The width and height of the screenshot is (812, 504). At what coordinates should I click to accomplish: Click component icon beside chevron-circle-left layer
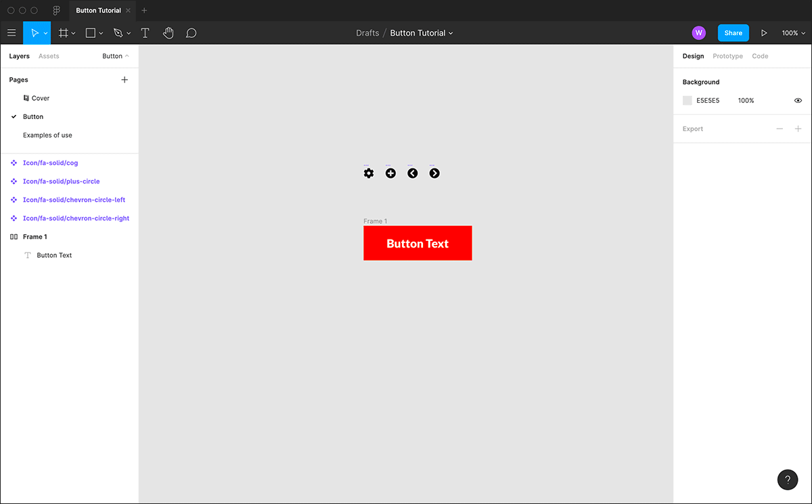(14, 200)
